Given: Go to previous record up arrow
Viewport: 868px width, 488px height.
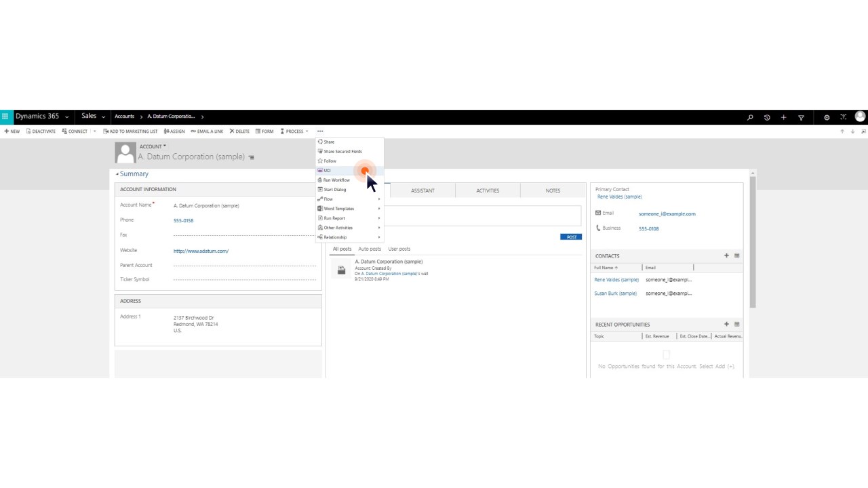Looking at the screenshot, I should pos(842,131).
